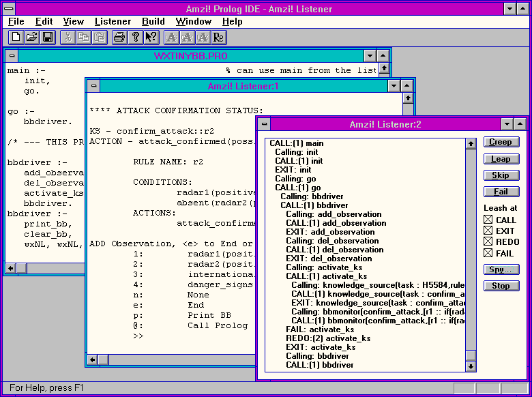
Task: Select trace line 'Calling: init'
Action: tap(297, 152)
